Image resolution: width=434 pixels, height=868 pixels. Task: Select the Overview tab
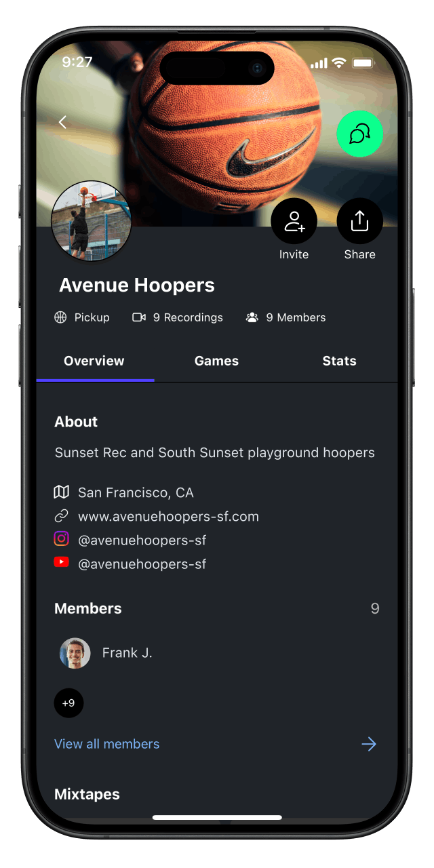point(94,361)
